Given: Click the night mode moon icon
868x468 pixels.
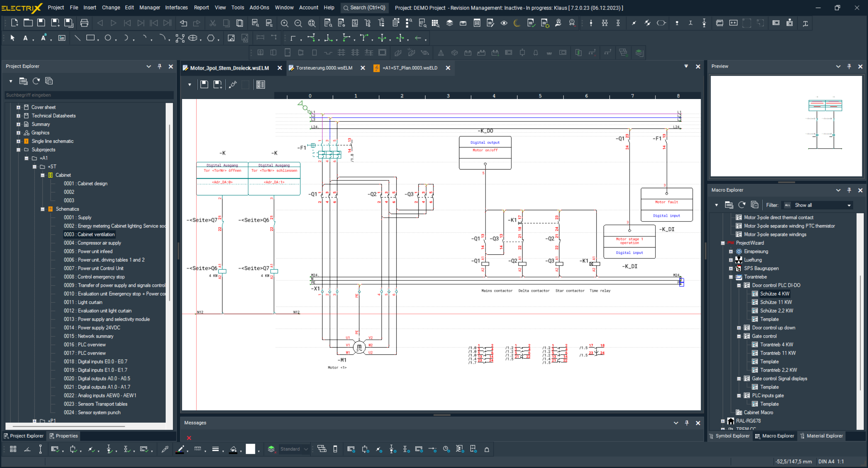Looking at the screenshot, I should coord(517,23).
